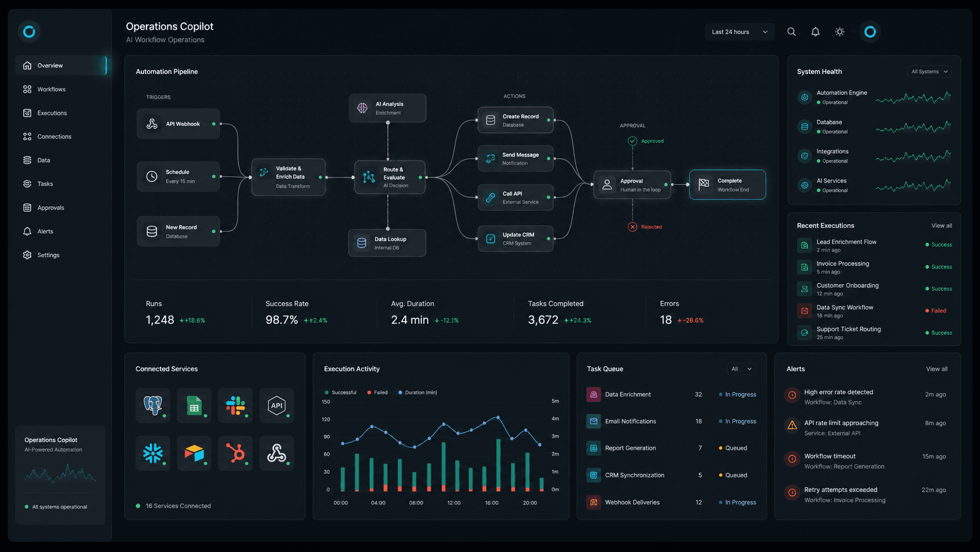Open the user profile avatar in header

tap(870, 32)
